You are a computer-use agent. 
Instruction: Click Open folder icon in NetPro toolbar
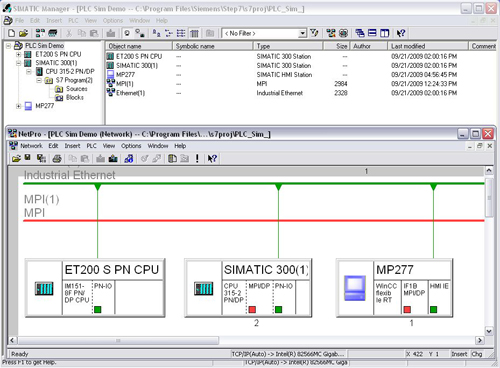tap(16, 159)
